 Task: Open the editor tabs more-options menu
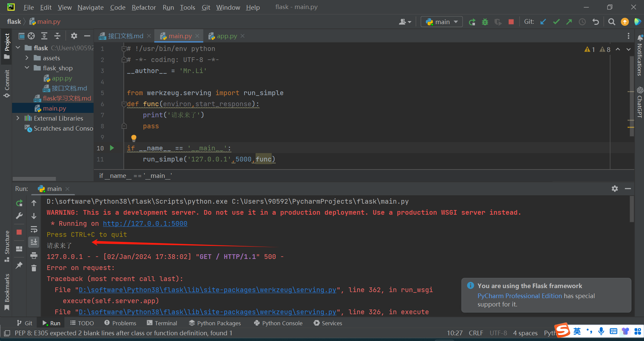pos(628,36)
